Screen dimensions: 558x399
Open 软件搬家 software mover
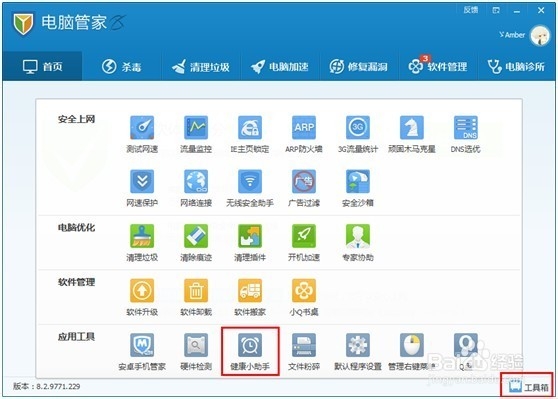coord(250,298)
